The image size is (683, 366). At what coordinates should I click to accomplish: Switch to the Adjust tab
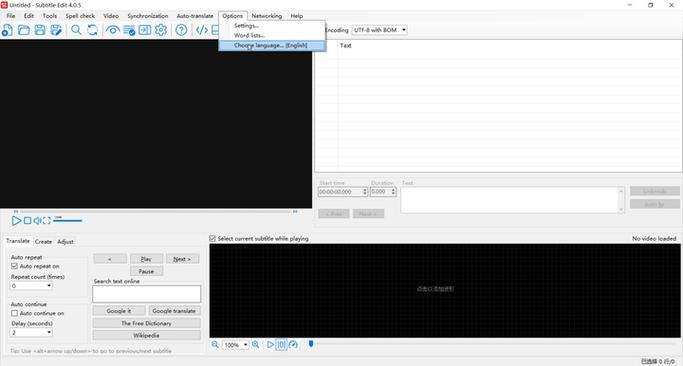tap(65, 241)
